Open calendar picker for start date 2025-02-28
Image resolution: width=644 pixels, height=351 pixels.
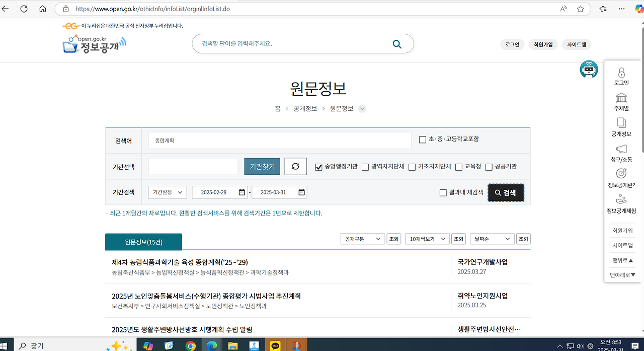click(x=242, y=192)
